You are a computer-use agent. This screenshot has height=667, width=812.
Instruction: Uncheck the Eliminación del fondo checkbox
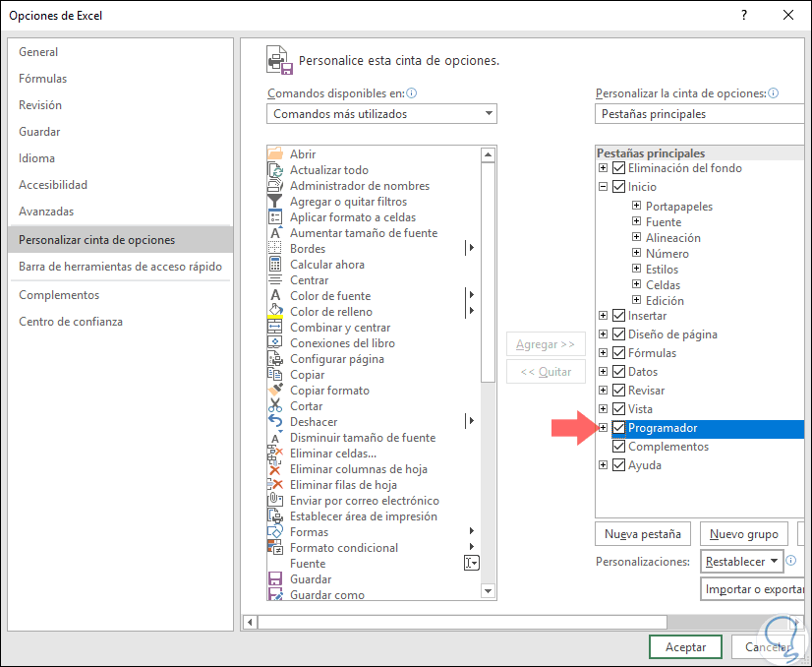tap(618, 168)
